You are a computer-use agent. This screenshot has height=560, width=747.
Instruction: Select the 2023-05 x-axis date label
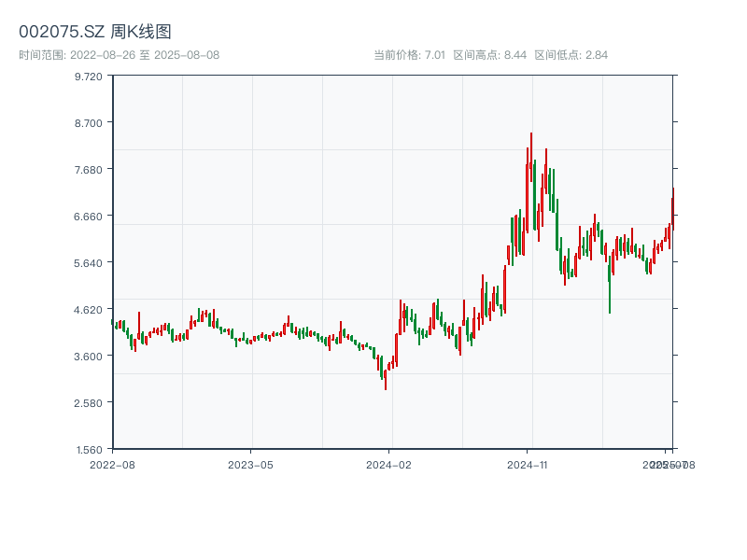(x=251, y=464)
